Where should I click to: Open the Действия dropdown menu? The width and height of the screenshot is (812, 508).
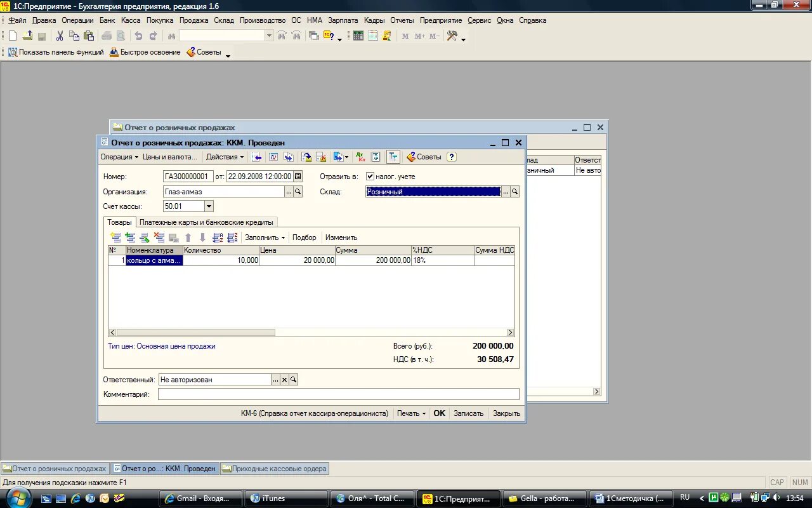pos(225,157)
